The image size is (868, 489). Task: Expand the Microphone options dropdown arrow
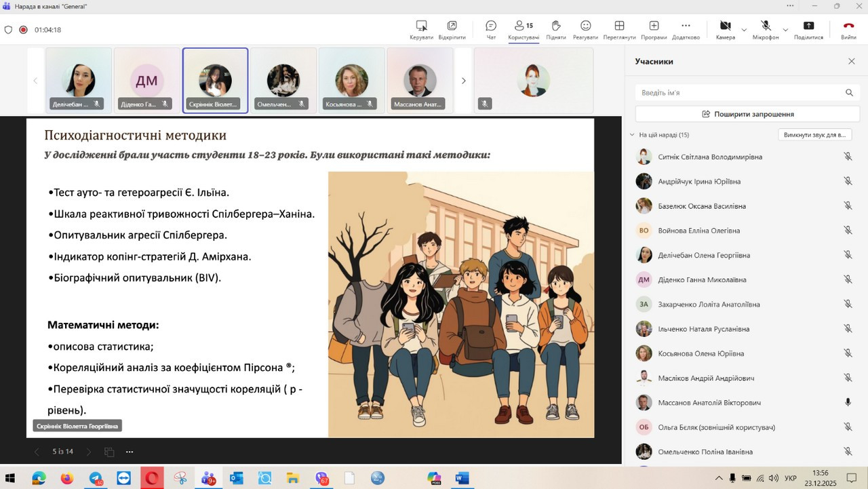point(785,30)
